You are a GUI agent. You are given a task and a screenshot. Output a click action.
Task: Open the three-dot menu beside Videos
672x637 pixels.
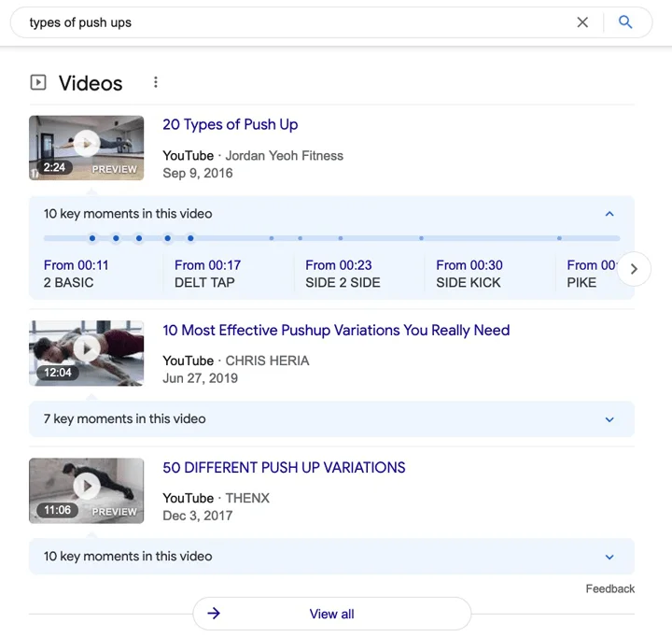[x=156, y=82]
